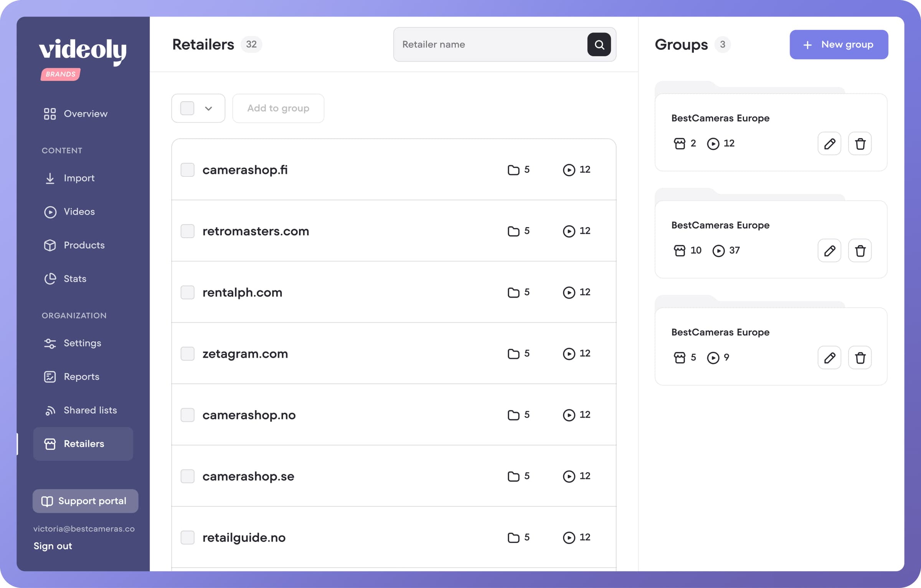Click the shop icon in the first group card
The image size is (921, 588).
click(679, 143)
